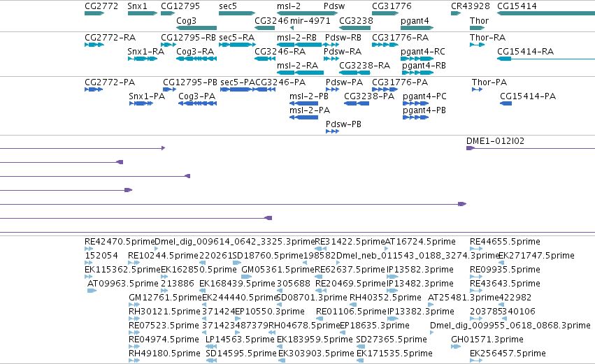595x364 pixels.
Task: Select the CG31776-RA transcript glyph
Action: (385, 45)
